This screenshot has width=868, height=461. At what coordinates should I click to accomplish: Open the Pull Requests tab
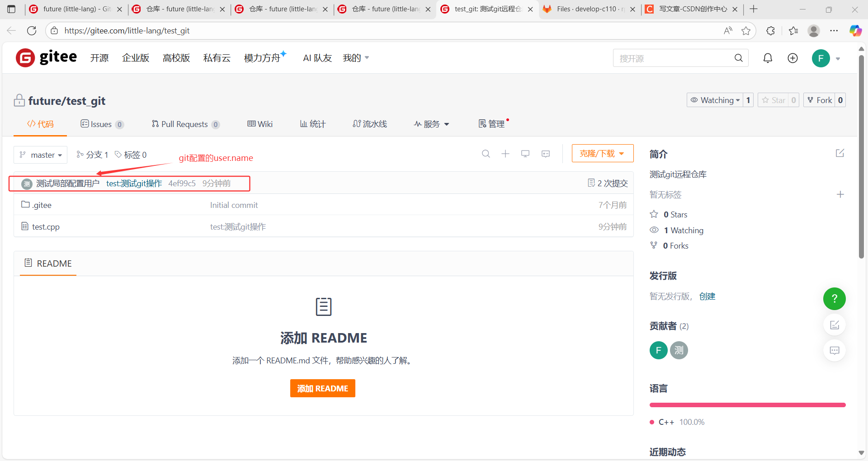pyautogui.click(x=186, y=124)
